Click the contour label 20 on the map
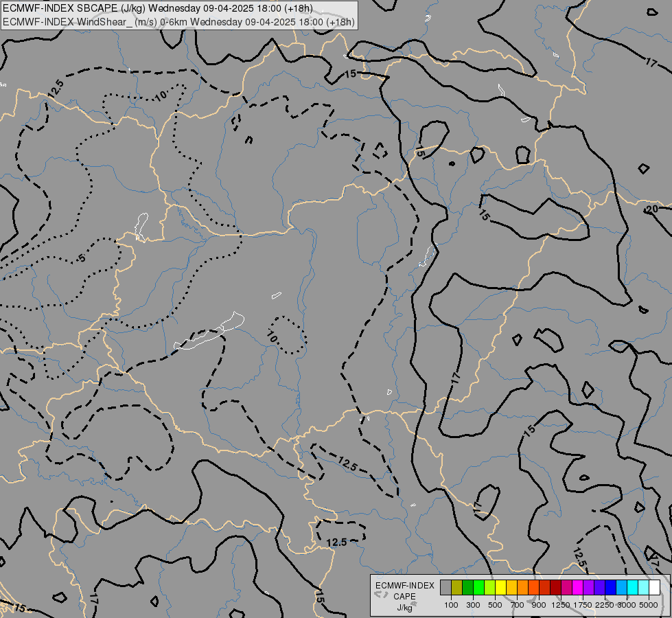Screen dimensions: 672x618 (x=651, y=209)
